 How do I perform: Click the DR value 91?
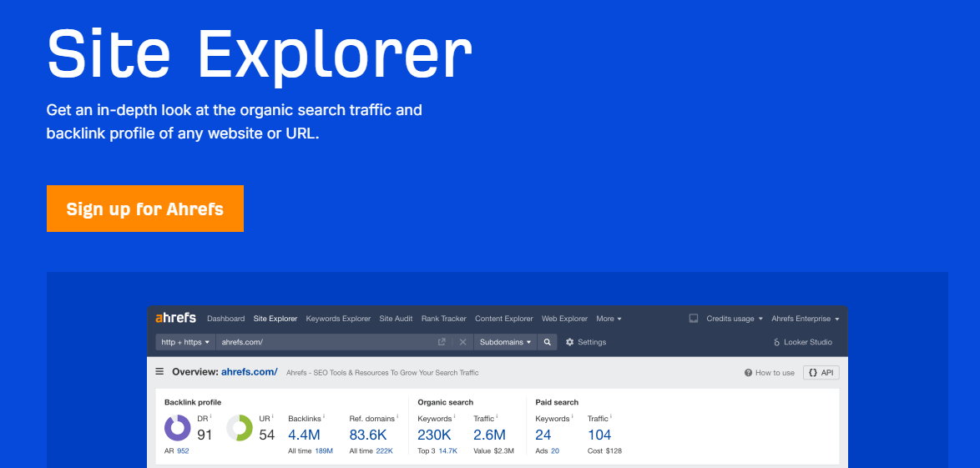coord(205,435)
